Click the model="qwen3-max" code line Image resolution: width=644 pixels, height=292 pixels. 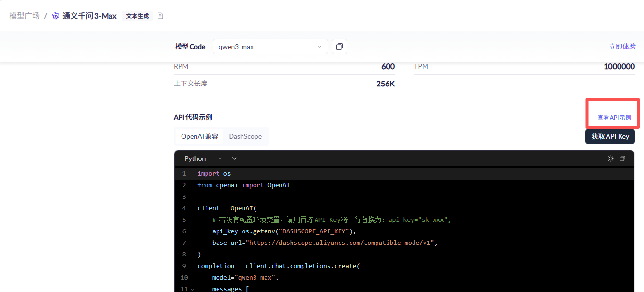coord(245,278)
